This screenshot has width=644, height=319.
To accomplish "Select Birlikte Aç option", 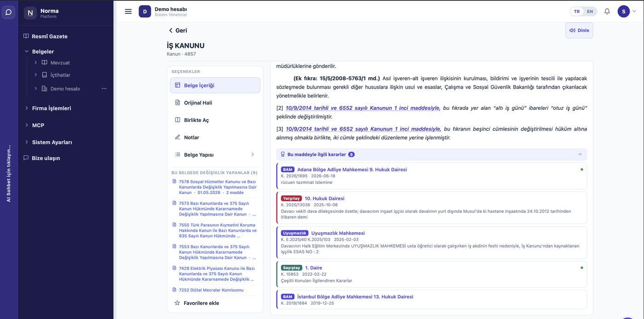I will click(x=215, y=120).
